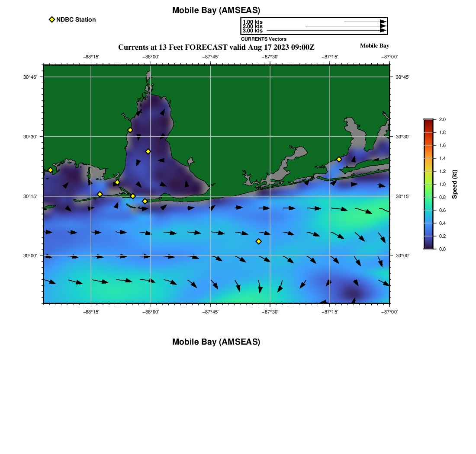This screenshot has height=454, width=476.
Task: Click the '1.00 kts' legend text
Action: [x=253, y=22]
